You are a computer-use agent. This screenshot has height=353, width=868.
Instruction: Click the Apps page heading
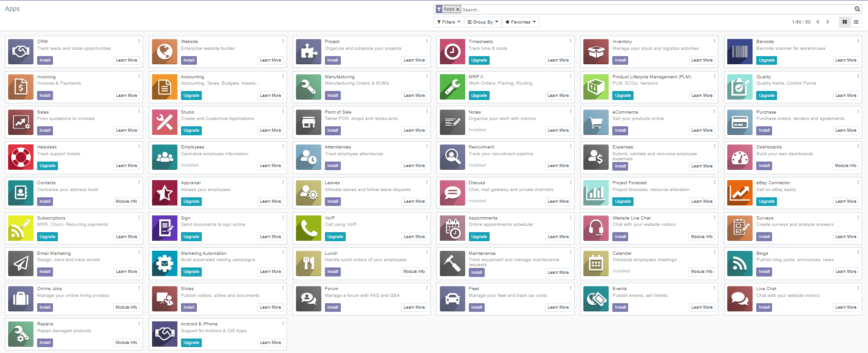pyautogui.click(x=12, y=9)
